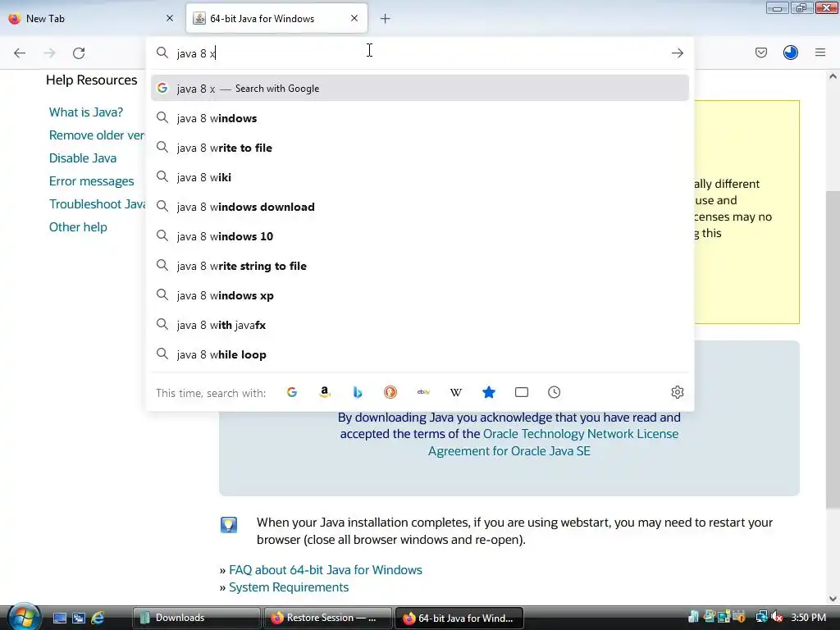The height and width of the screenshot is (630, 840).
Task: Select suggestion 'java 8 with javafx'
Action: click(x=419, y=325)
